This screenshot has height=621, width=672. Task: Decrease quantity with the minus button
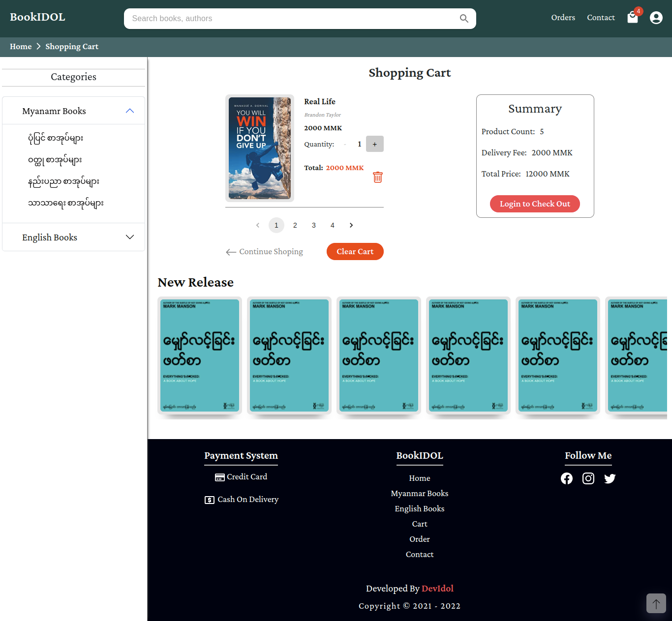click(345, 144)
